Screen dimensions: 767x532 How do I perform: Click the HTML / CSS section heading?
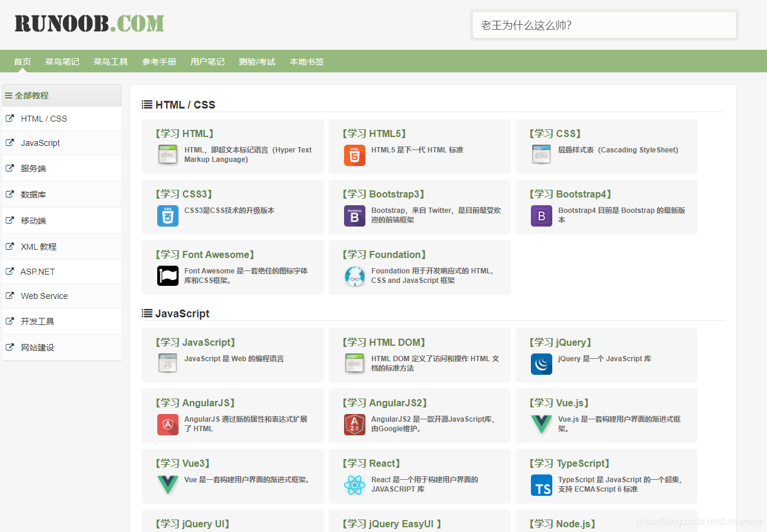[179, 105]
